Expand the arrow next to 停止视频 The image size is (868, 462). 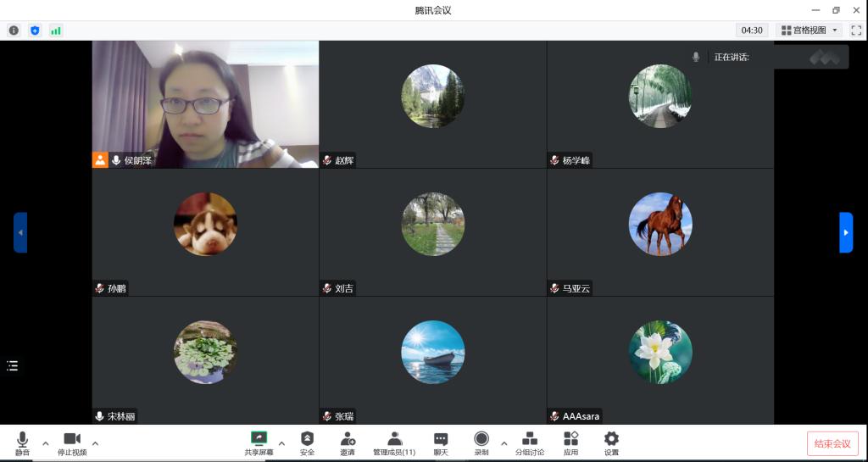[x=95, y=443]
